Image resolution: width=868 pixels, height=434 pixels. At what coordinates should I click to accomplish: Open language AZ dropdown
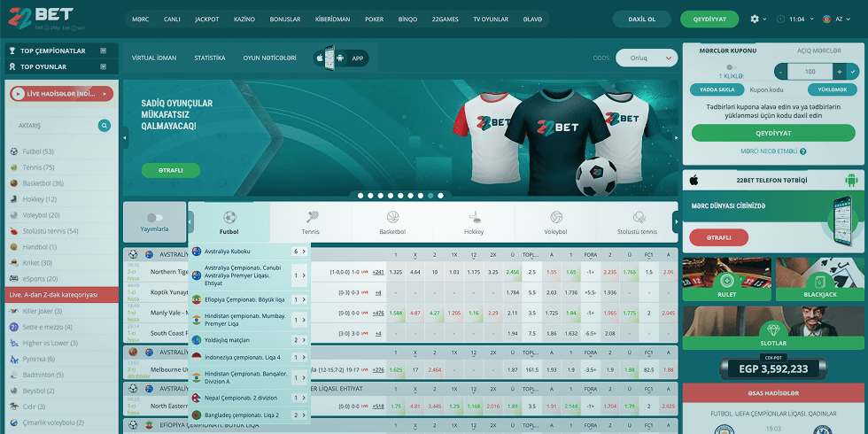(x=842, y=19)
